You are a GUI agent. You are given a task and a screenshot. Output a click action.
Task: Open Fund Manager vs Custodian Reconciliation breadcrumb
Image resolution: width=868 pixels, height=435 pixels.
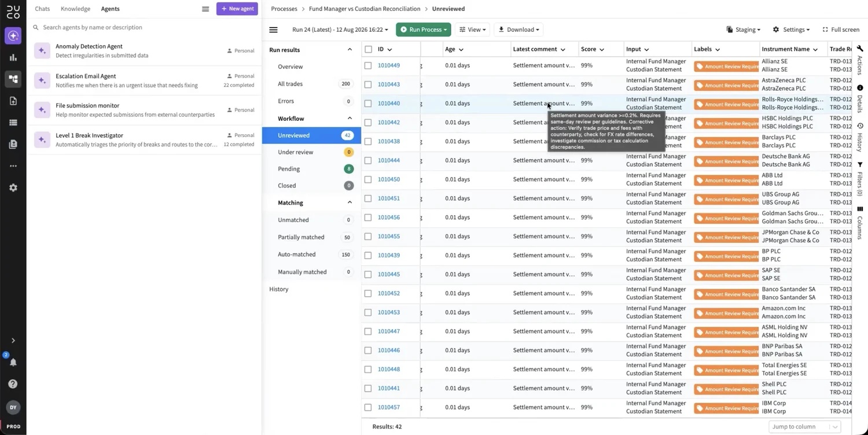365,9
